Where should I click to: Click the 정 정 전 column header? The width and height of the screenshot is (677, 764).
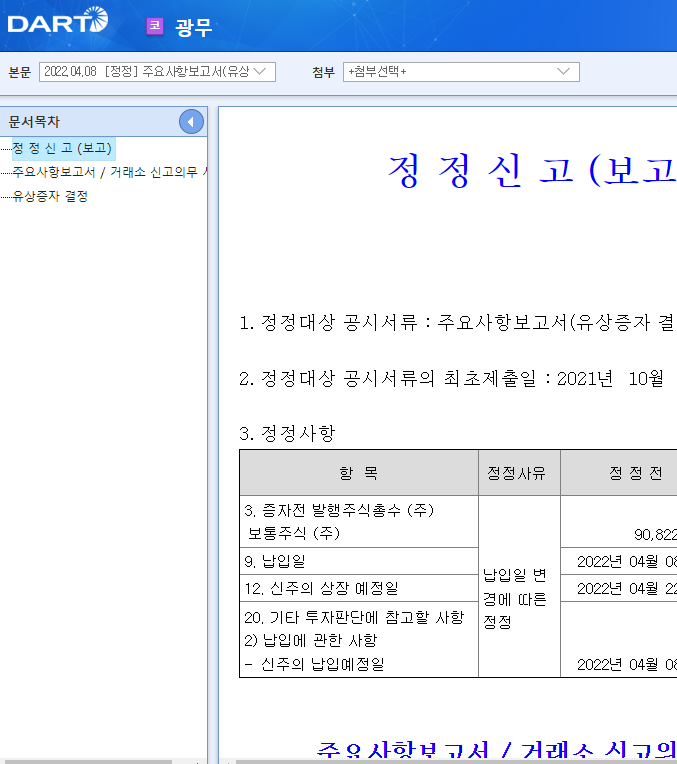pyautogui.click(x=619, y=473)
